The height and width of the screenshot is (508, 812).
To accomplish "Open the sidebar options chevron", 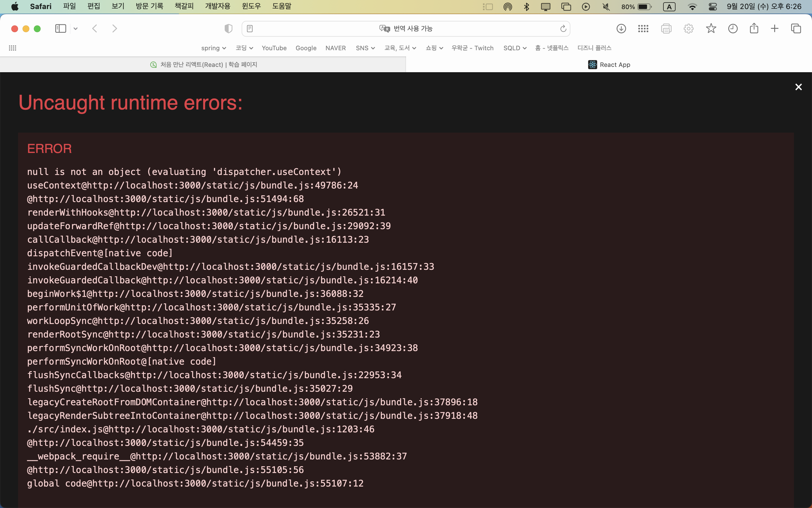I will pos(76,29).
